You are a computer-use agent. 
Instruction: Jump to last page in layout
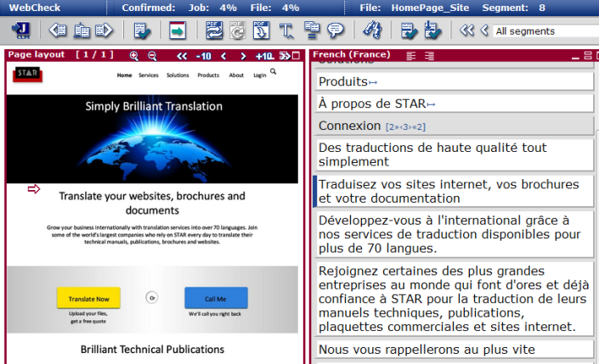tap(285, 56)
